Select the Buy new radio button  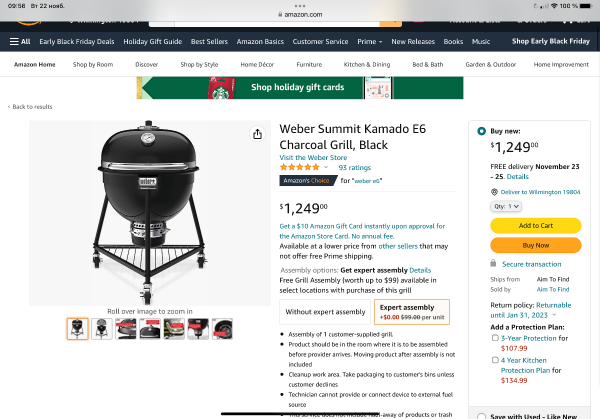pyautogui.click(x=481, y=131)
